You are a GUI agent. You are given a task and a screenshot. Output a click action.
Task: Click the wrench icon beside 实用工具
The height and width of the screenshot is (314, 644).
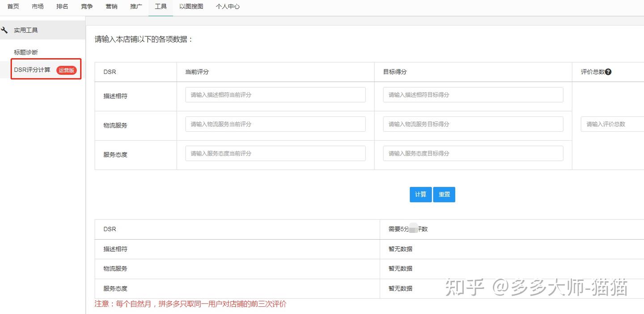[x=4, y=30]
